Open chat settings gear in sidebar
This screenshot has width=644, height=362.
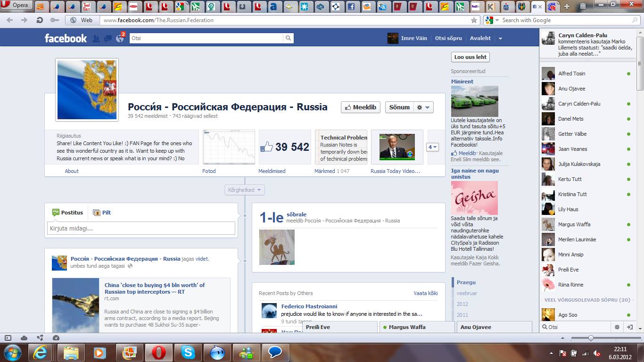click(x=617, y=327)
